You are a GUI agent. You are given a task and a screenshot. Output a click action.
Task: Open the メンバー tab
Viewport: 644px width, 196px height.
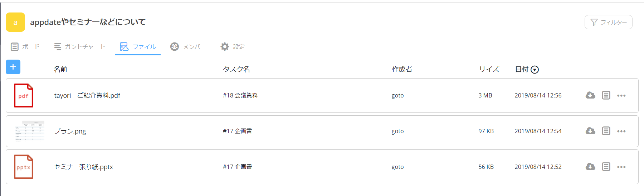click(188, 47)
